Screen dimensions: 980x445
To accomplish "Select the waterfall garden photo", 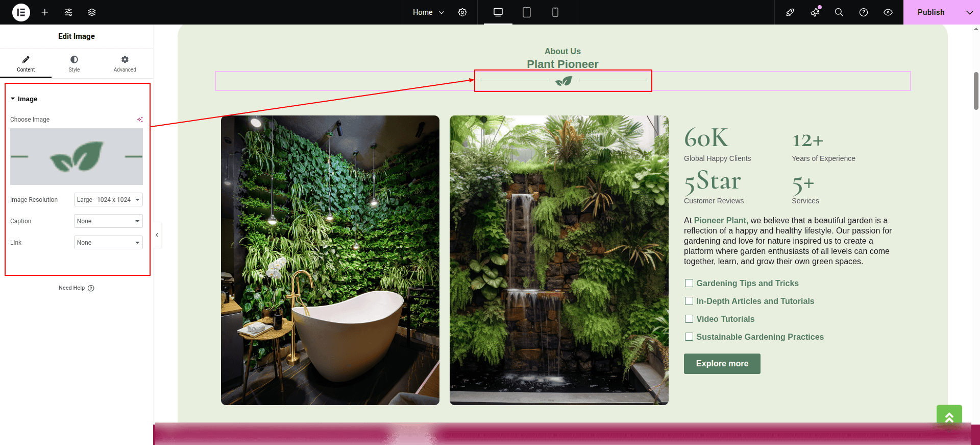I will tap(559, 260).
